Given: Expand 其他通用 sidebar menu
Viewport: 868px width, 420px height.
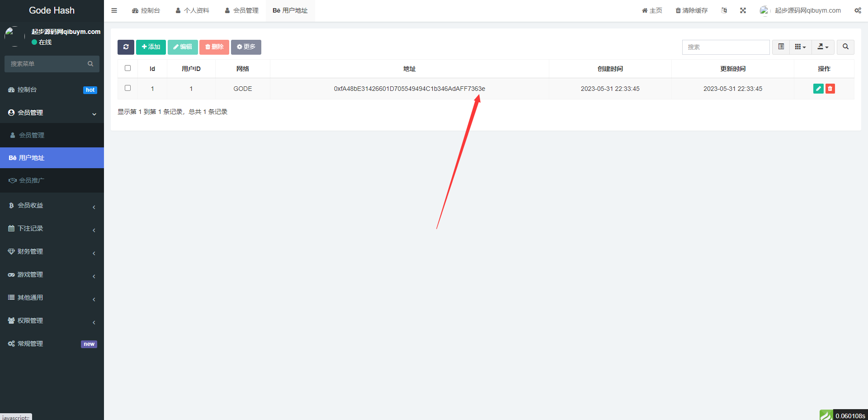Looking at the screenshot, I should click(x=52, y=298).
